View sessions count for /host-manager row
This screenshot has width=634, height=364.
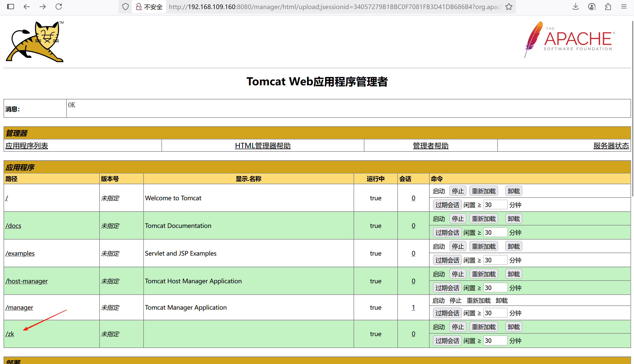413,281
